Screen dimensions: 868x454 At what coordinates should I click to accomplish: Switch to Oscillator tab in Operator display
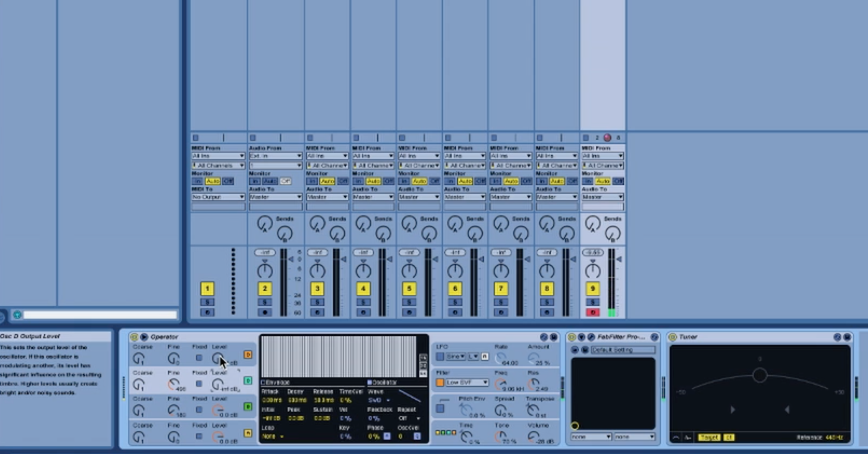pos(382,382)
